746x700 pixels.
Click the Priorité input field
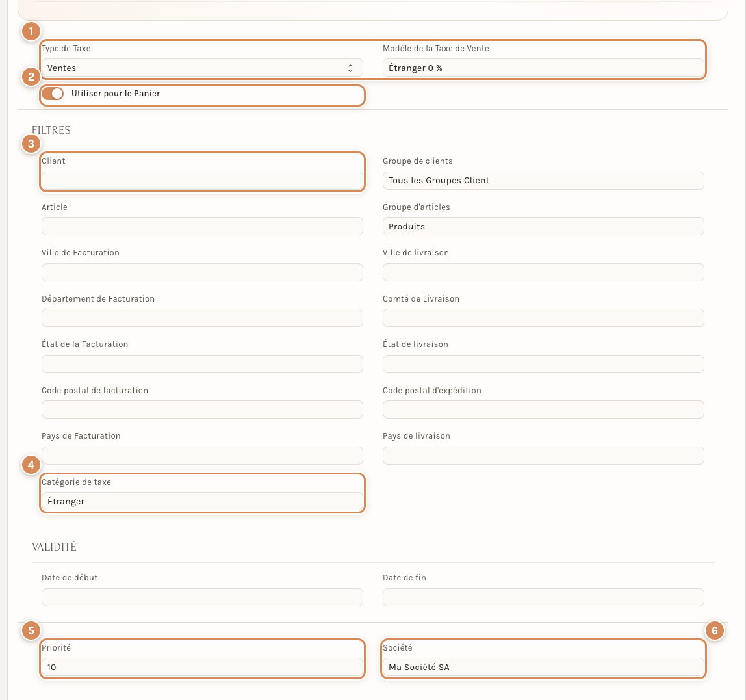coord(202,667)
